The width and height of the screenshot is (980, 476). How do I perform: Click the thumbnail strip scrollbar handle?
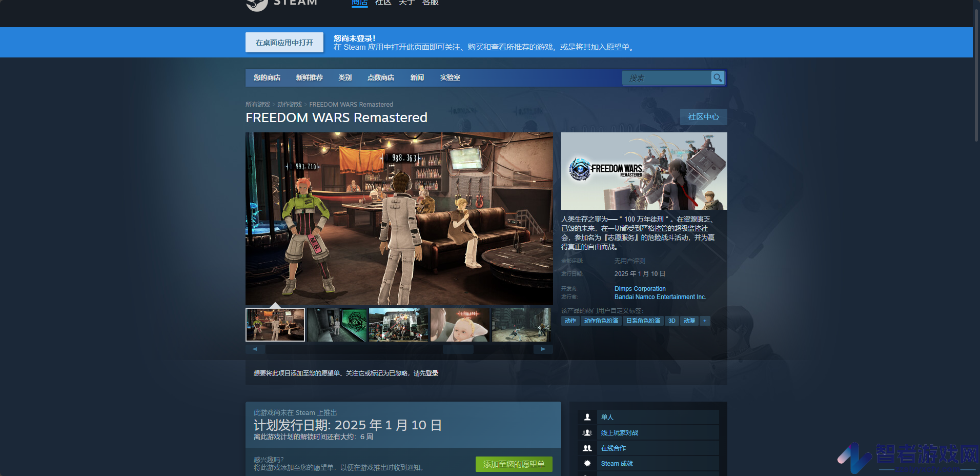point(458,349)
